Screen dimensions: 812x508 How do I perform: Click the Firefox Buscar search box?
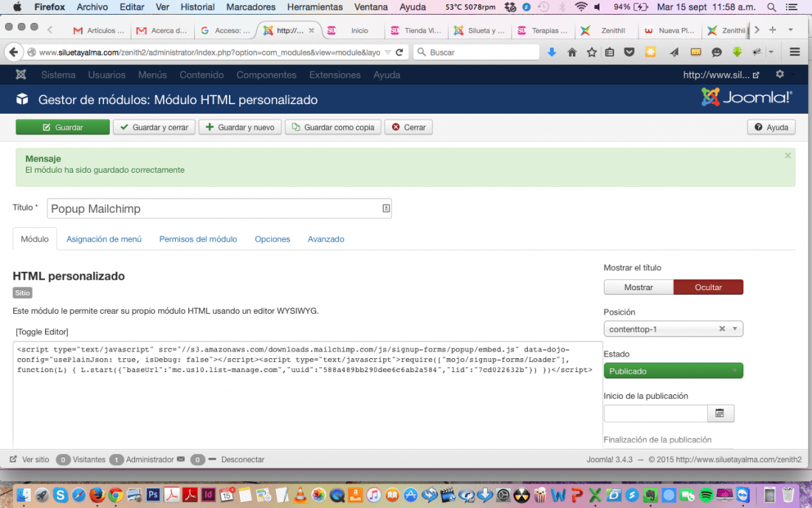tap(476, 52)
